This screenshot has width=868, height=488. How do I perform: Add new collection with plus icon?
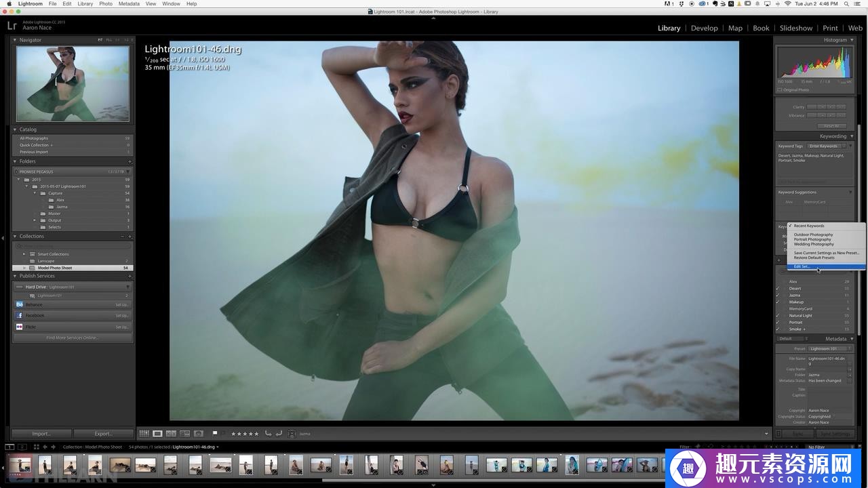tap(130, 237)
